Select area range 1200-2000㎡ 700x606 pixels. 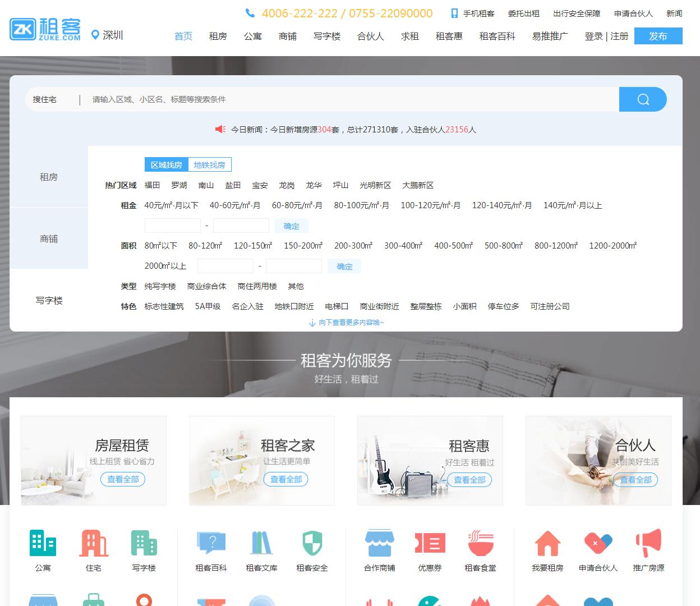pyautogui.click(x=613, y=246)
